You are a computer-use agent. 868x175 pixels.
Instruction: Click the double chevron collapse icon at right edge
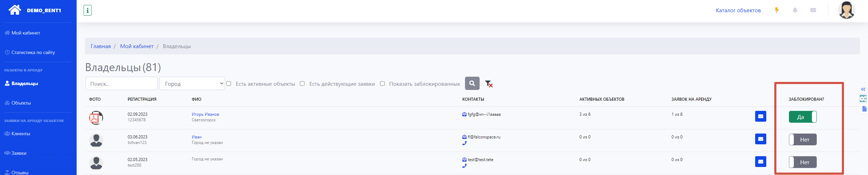[x=863, y=89]
